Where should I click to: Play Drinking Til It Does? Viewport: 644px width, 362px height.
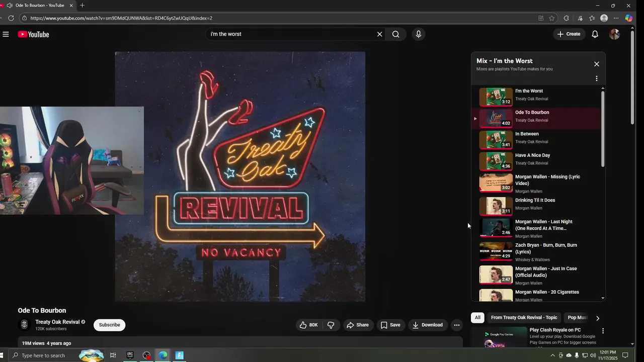pos(536,206)
